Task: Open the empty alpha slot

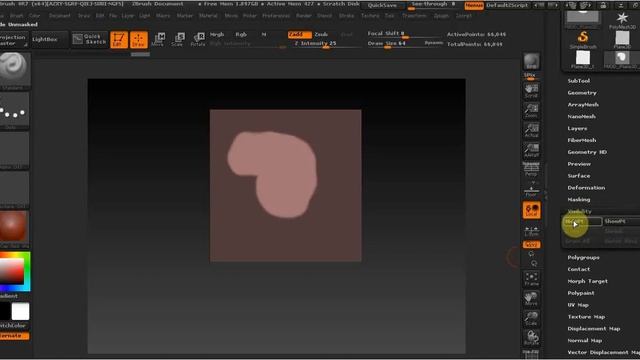Action: pyautogui.click(x=14, y=150)
